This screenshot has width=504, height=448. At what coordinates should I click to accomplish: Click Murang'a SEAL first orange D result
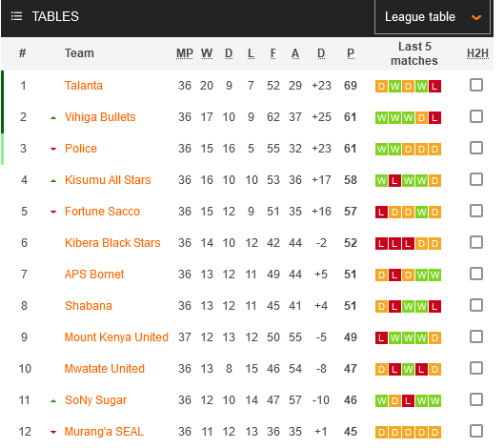[x=381, y=432]
